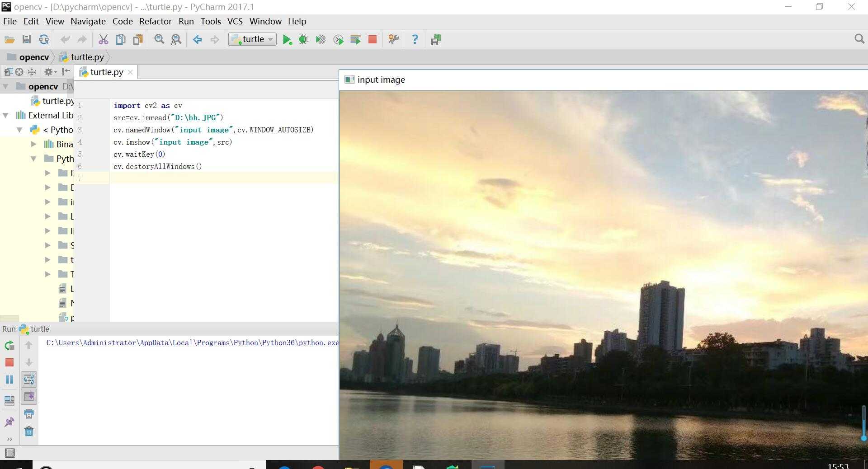Toggle soft-wrap in the Run console
The image size is (868, 469).
tap(29, 380)
